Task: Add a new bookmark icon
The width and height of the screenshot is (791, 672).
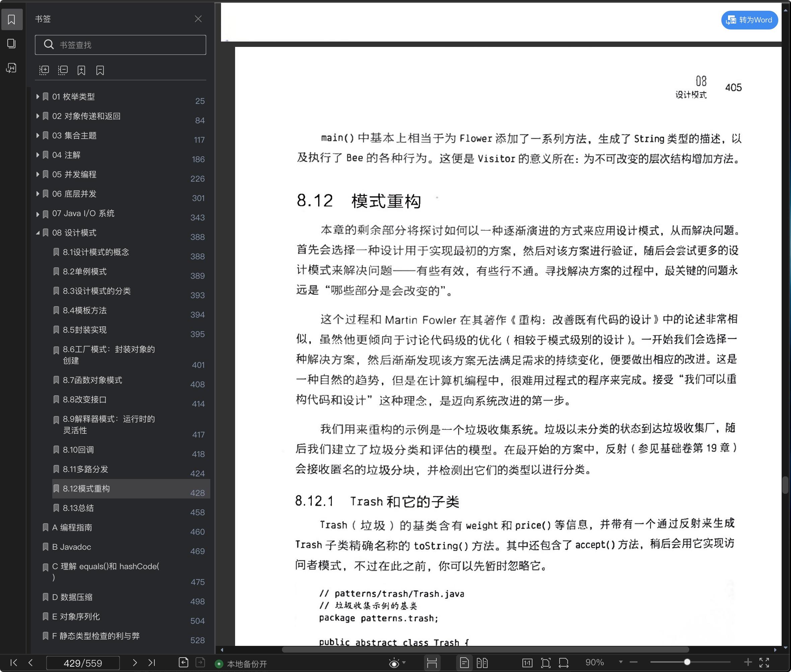Action: (81, 70)
